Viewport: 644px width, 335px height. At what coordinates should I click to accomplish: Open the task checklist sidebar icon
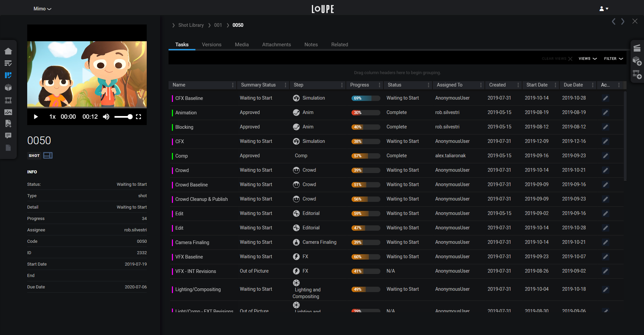tap(8, 63)
